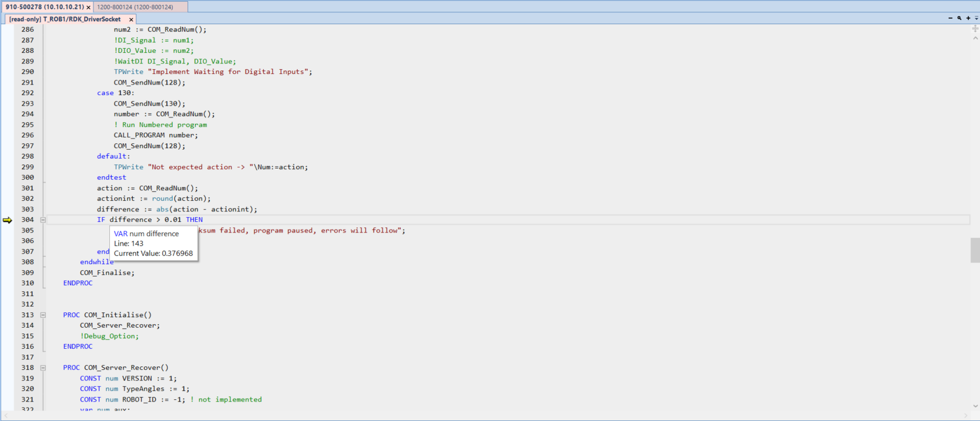Click the CALL_PROGRAM call on line 296

(139, 135)
